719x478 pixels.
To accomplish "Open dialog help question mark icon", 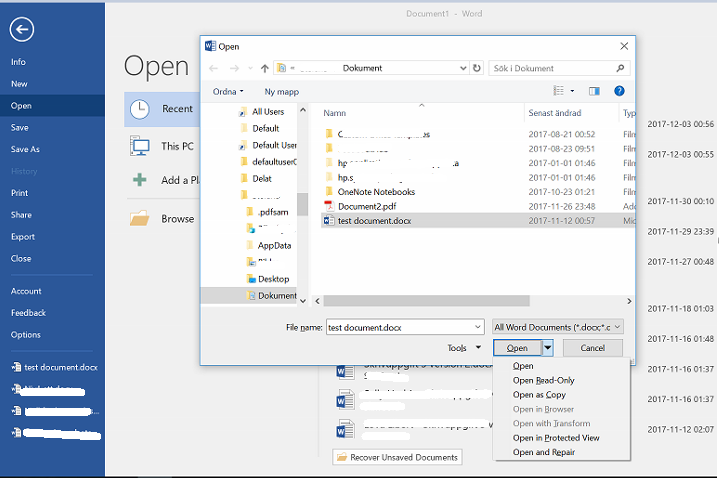I will [x=619, y=91].
